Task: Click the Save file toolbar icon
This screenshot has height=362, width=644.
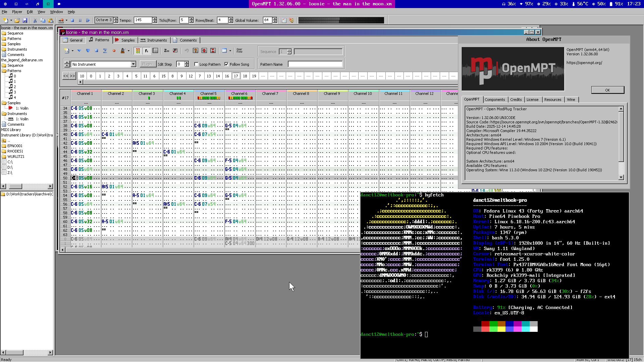Action: 25,20
